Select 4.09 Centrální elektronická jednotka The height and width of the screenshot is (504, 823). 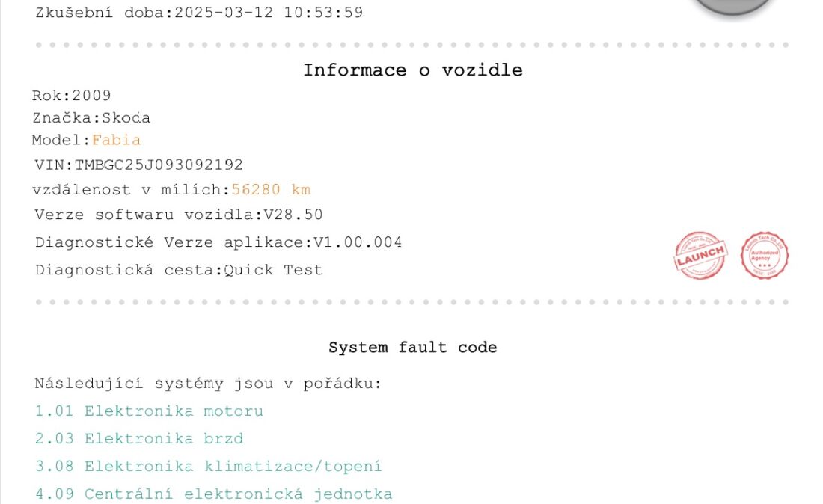pyautogui.click(x=214, y=494)
